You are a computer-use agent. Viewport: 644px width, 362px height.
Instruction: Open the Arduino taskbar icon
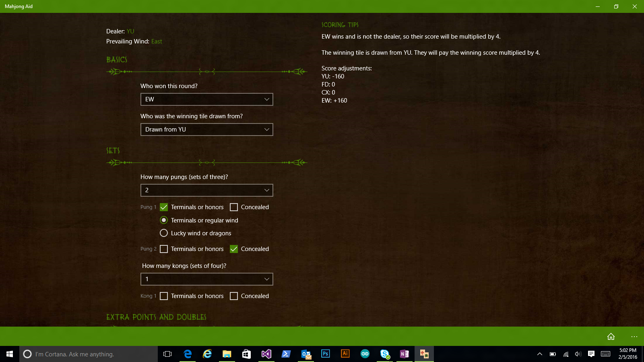click(x=365, y=354)
